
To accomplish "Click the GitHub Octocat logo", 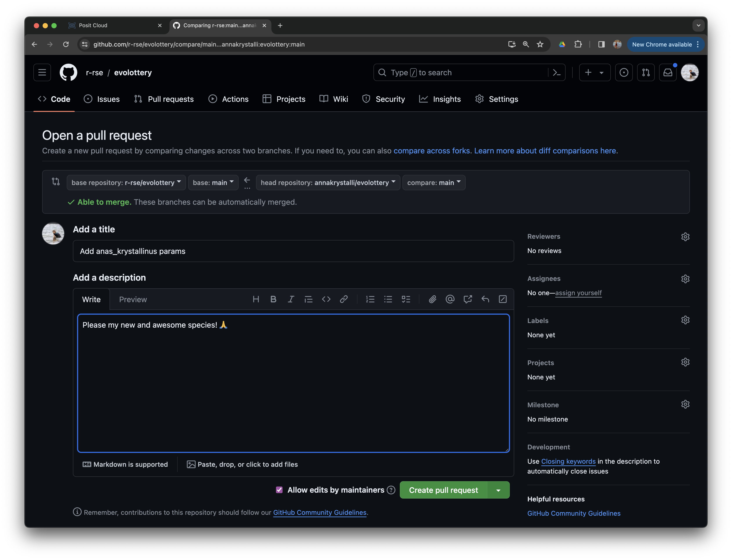I will pos(68,72).
